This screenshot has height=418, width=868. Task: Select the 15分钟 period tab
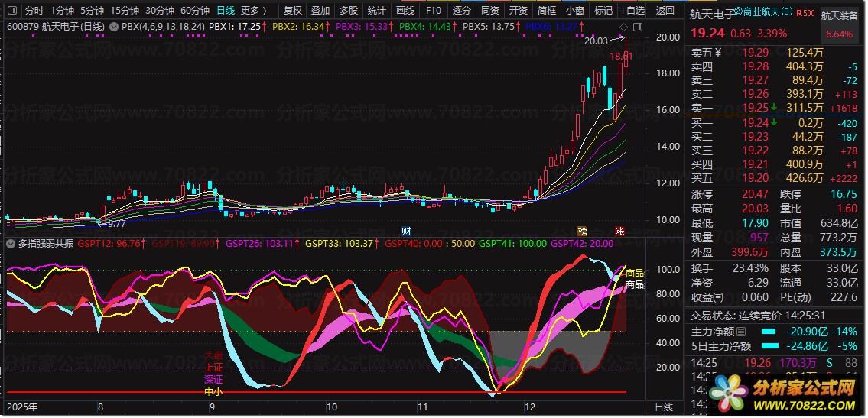[124, 10]
